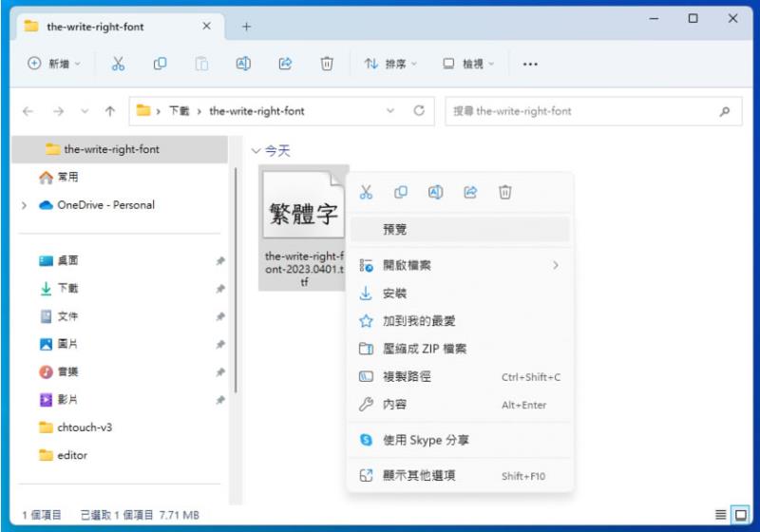760x532 pixels.
Task: Choose 壓縮成 ZIP 檔案 in the menu
Action: point(460,349)
